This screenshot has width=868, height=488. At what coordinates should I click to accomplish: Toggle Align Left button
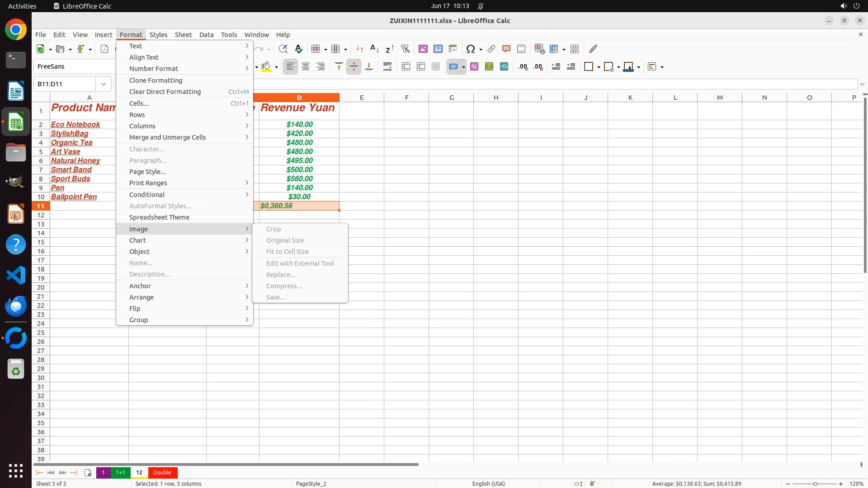coord(291,67)
